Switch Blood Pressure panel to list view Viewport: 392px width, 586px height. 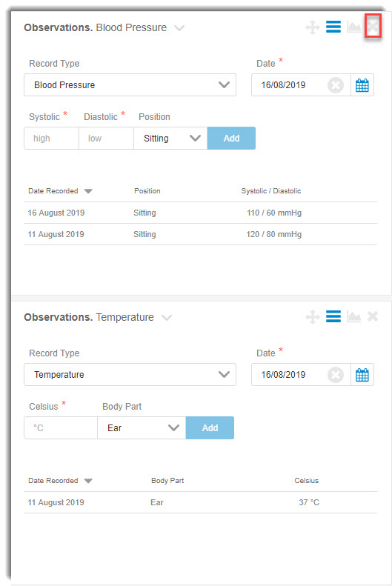pos(333,27)
